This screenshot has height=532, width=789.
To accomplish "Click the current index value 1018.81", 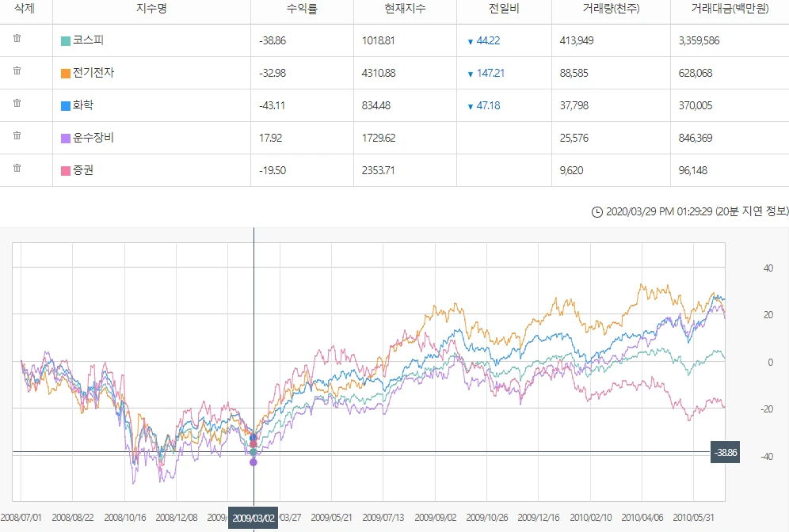I will (x=379, y=40).
